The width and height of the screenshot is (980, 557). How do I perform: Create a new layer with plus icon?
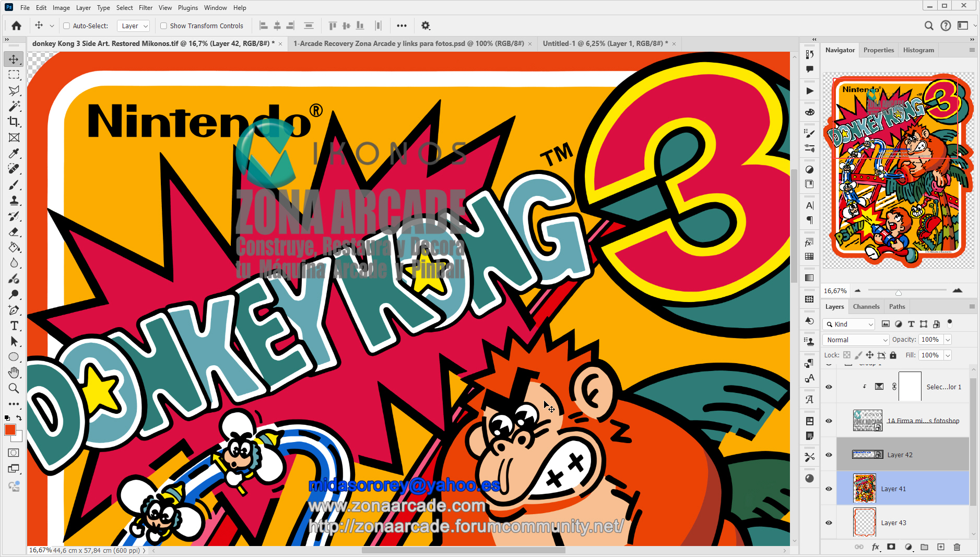941,547
